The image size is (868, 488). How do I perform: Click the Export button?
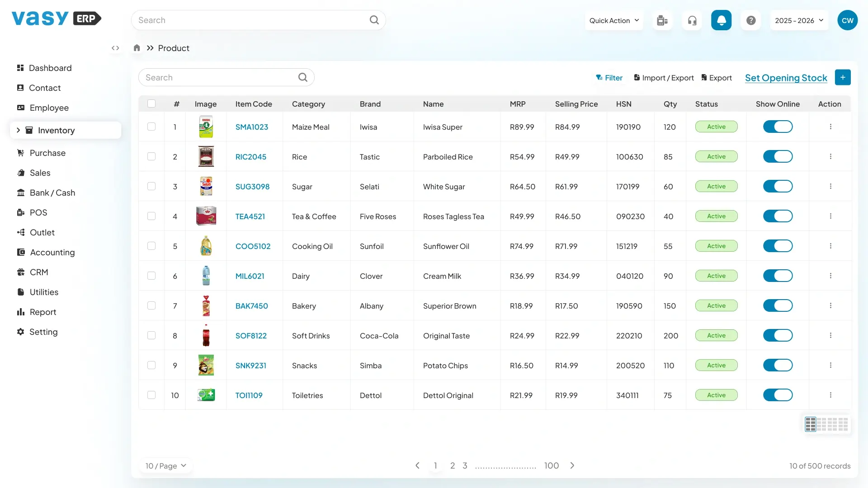tap(717, 78)
